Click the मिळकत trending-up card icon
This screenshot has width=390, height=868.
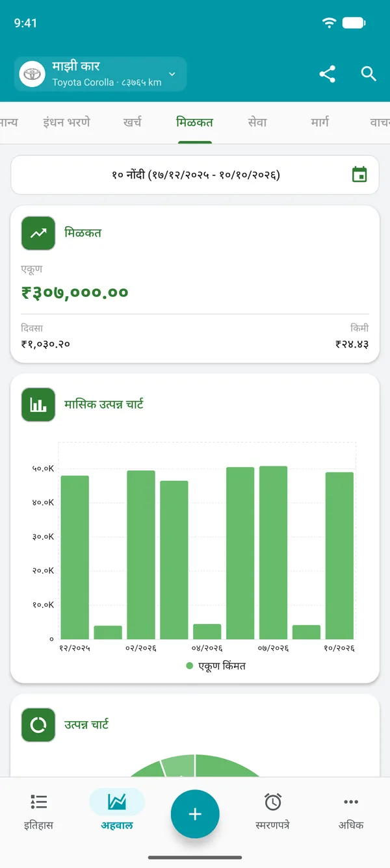(38, 233)
